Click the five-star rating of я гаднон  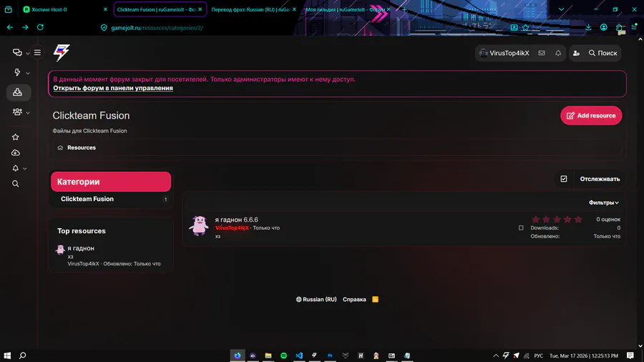coord(557,219)
